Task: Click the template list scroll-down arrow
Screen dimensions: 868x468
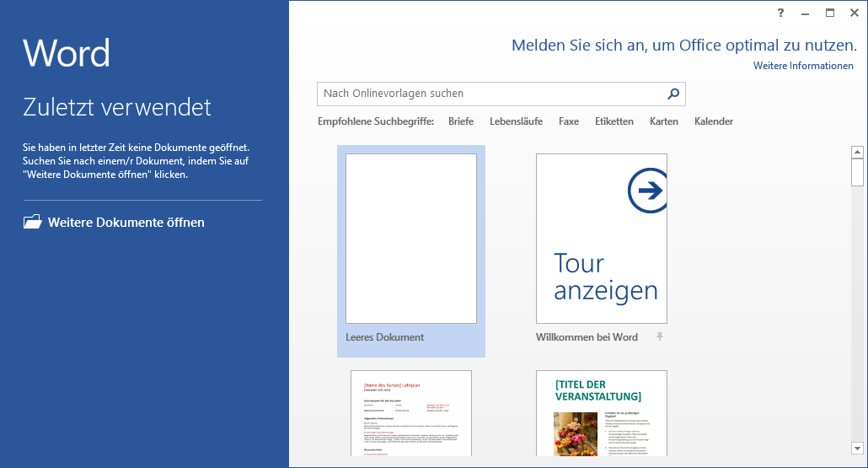Action: [857, 449]
